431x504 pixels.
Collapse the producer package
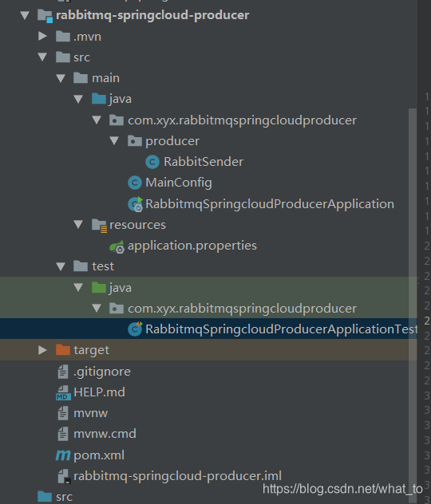pos(114,141)
